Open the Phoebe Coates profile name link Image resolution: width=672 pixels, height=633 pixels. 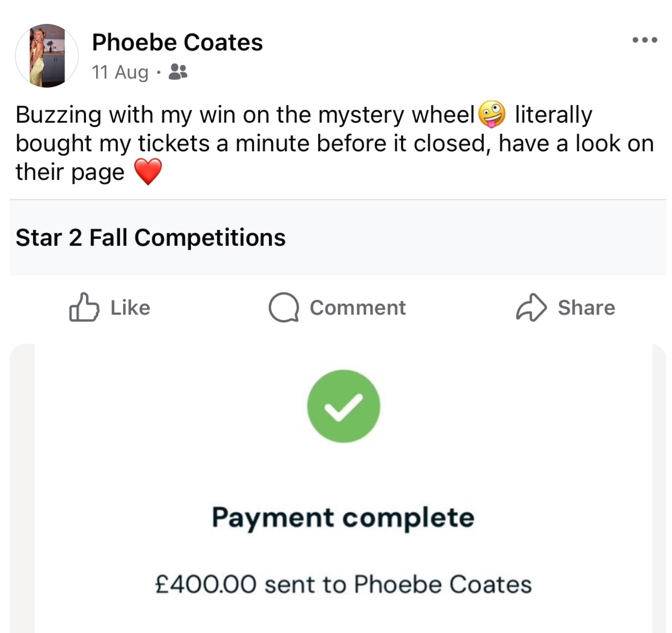(x=177, y=42)
